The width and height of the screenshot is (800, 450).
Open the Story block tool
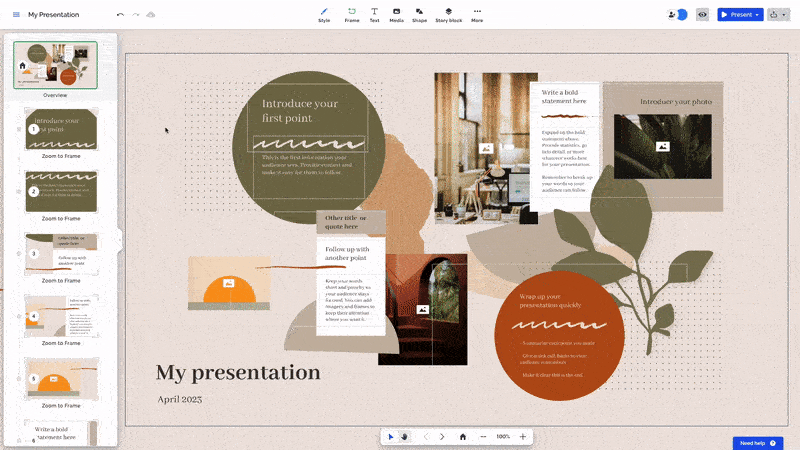click(449, 14)
